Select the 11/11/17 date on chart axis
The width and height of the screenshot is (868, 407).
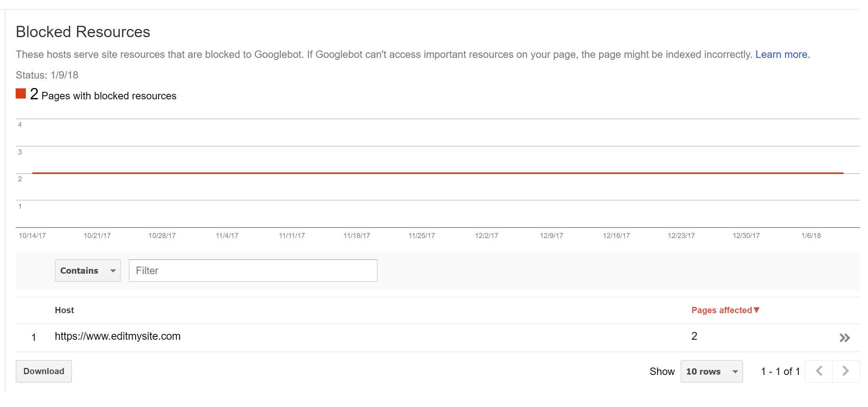292,236
